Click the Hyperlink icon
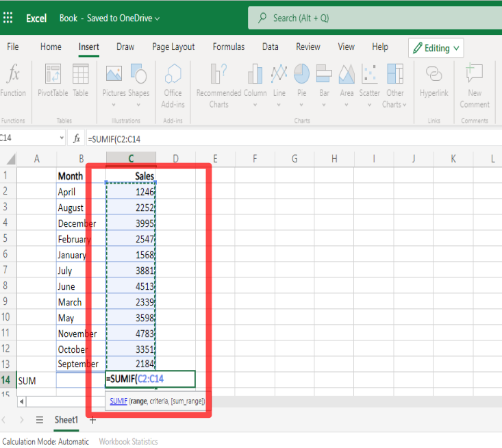The image size is (502, 448). pyautogui.click(x=433, y=75)
